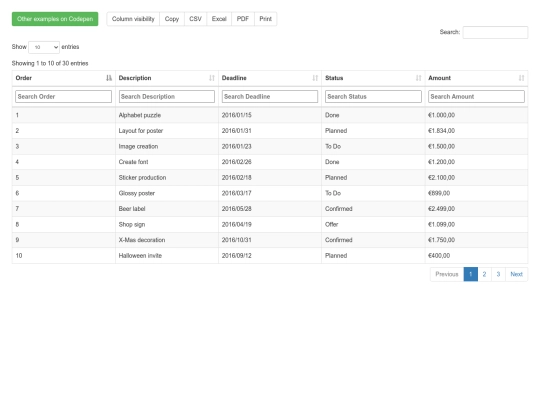Focus the Search Order filter field

pyautogui.click(x=63, y=96)
